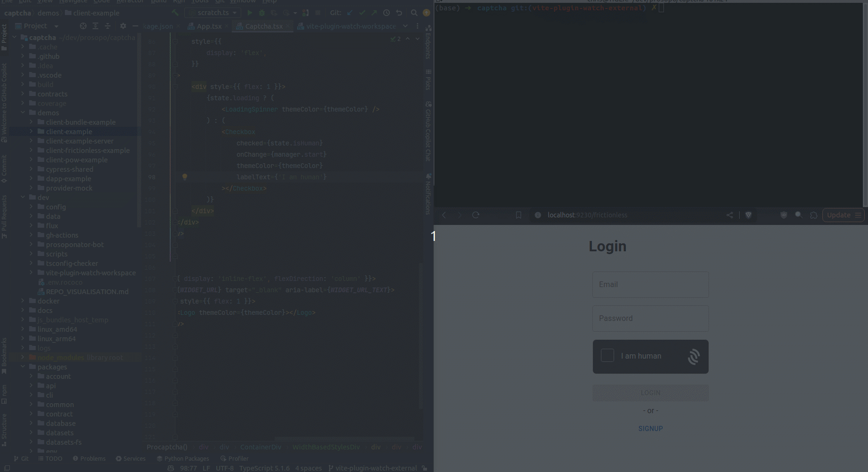Open the Profiler tab
The image size is (868, 472).
234,458
